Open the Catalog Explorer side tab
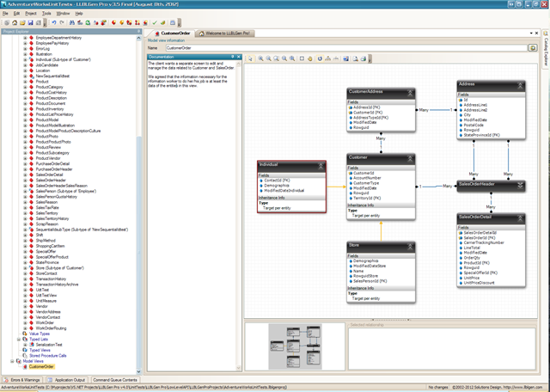The width and height of the screenshot is (550, 392). [x=546, y=48]
